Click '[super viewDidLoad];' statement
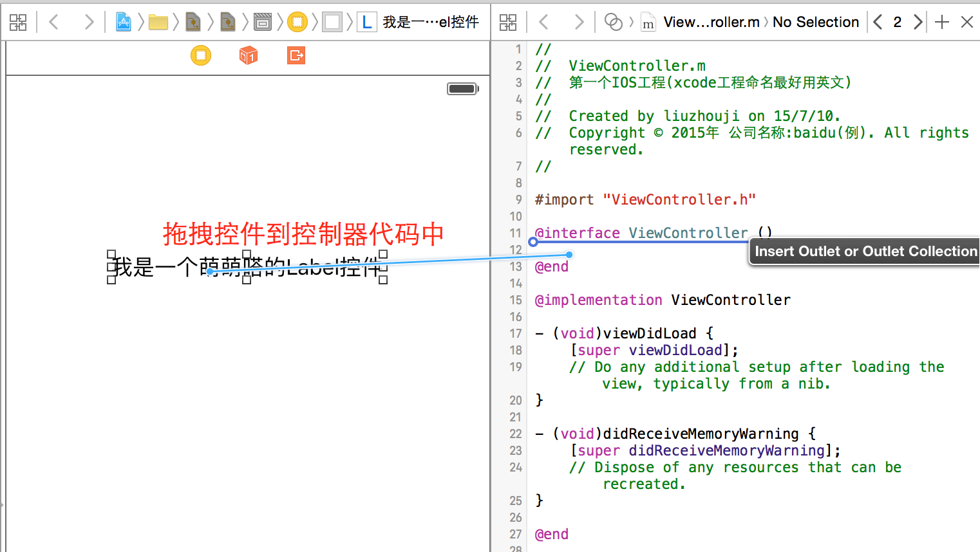Image resolution: width=980 pixels, height=552 pixels. (x=654, y=350)
